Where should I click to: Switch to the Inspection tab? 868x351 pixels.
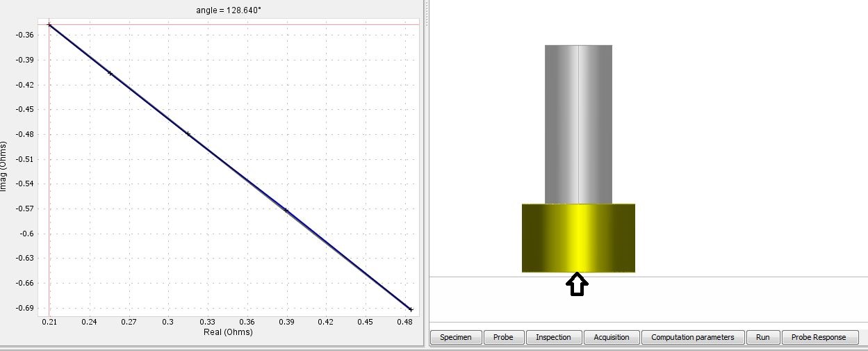553,337
